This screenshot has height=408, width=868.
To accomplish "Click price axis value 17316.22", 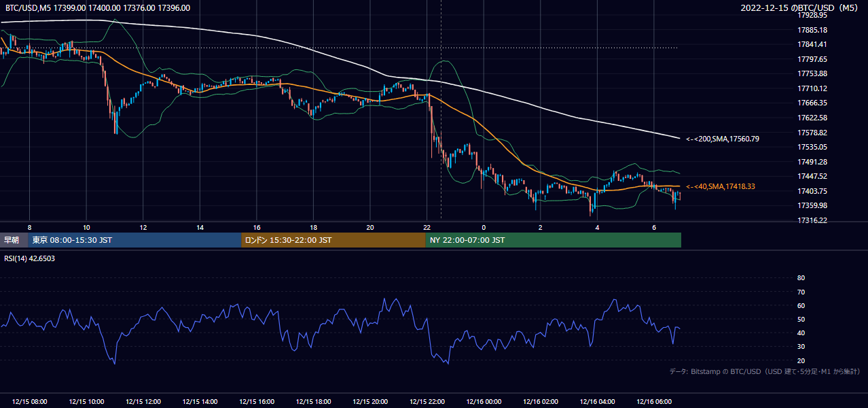I will [812, 220].
